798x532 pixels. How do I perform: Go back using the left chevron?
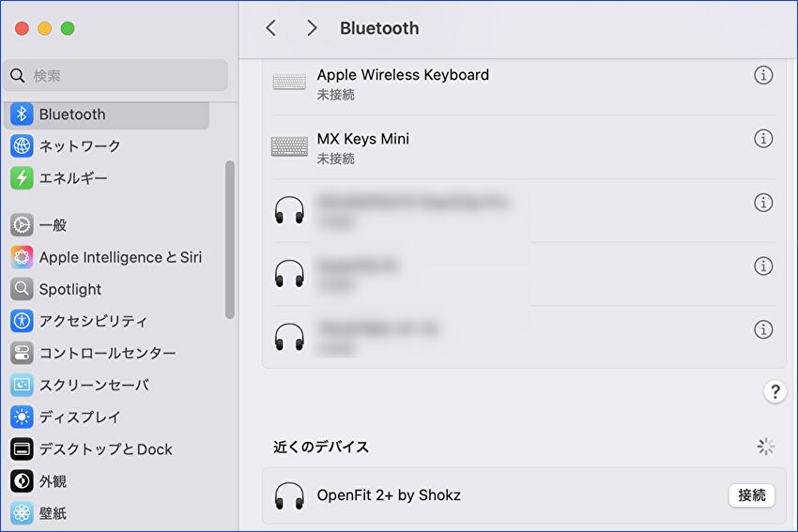tap(271, 28)
